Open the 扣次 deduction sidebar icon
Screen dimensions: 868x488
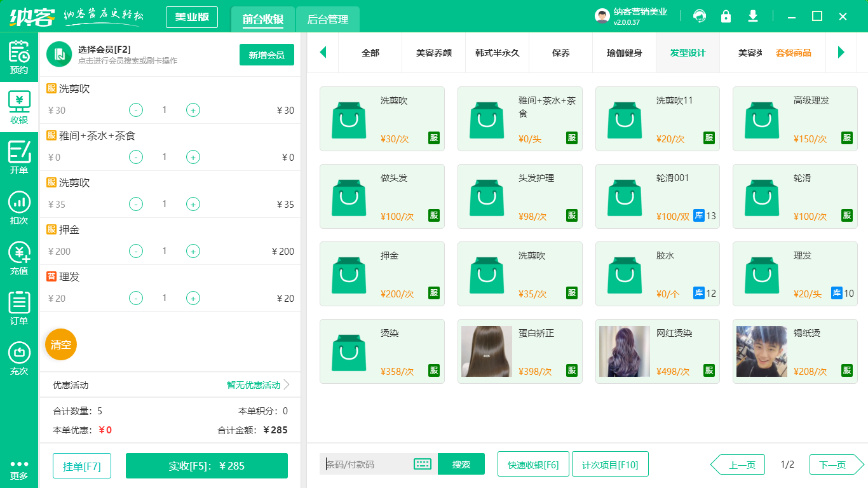click(19, 208)
